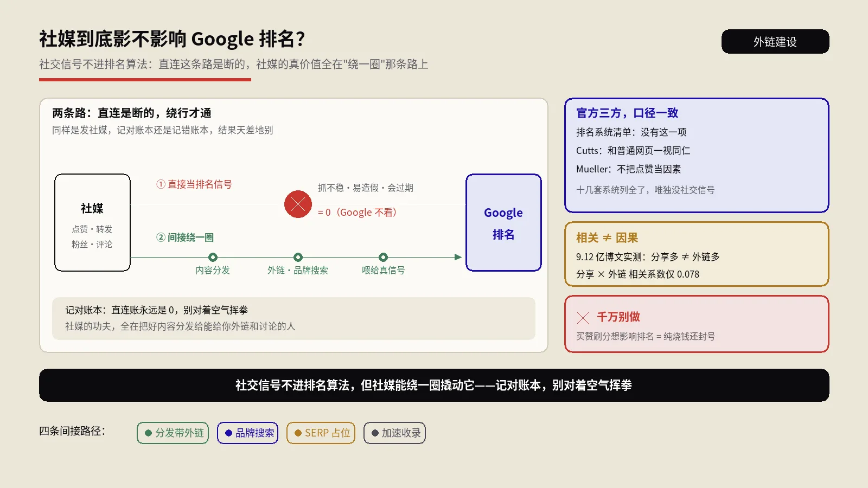868x488 pixels.
Task: Click the 外链建设 black tag
Action: [775, 42]
